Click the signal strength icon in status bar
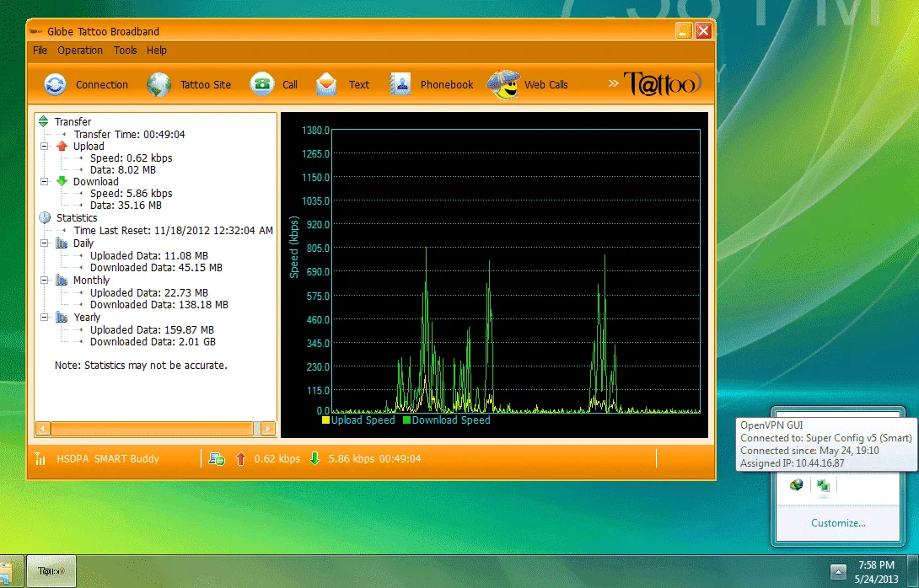The image size is (919, 588). pyautogui.click(x=40, y=458)
